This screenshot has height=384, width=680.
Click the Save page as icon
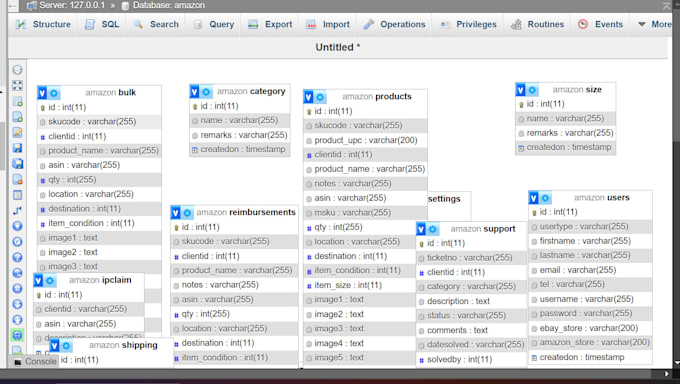(x=17, y=164)
